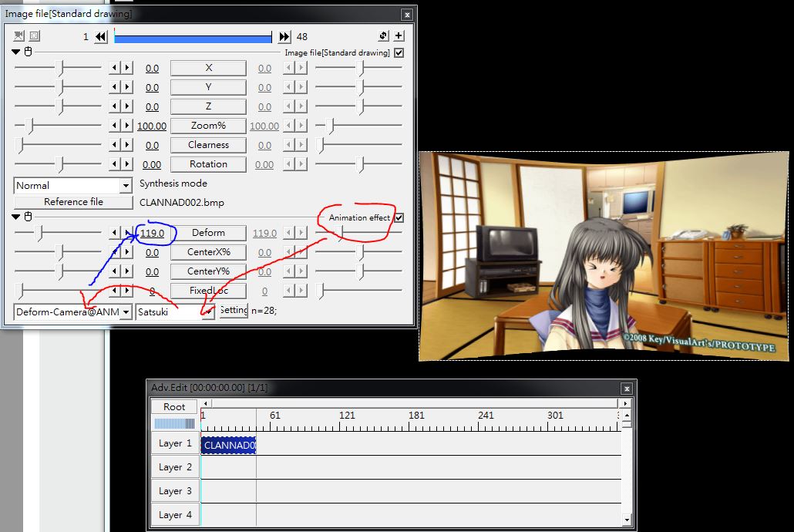
Task: Increase X value with right arrow
Action: tap(127, 68)
